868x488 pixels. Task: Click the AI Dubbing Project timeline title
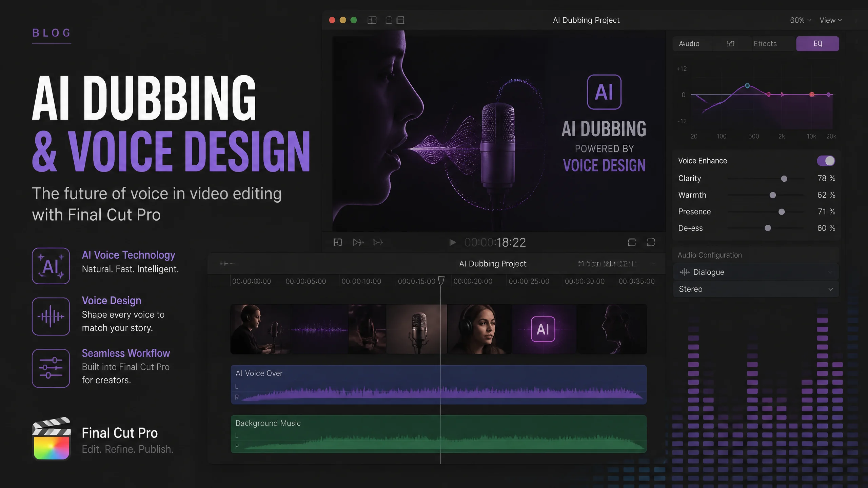click(x=493, y=264)
